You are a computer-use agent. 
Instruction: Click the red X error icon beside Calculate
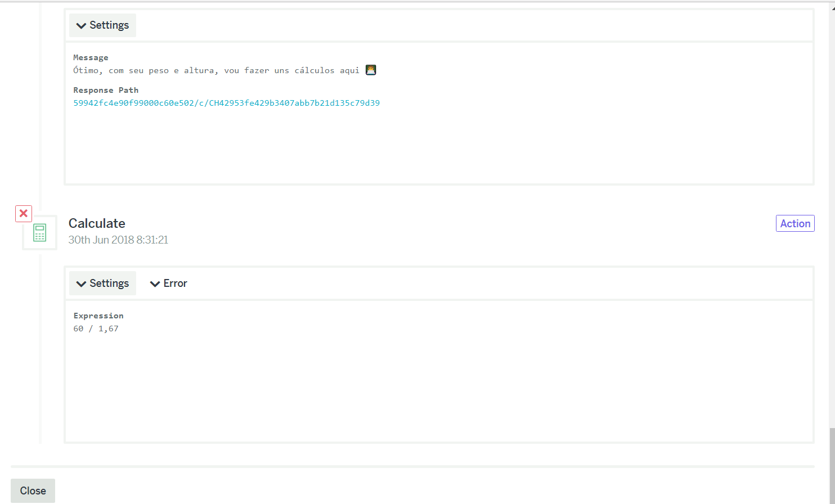coord(24,214)
